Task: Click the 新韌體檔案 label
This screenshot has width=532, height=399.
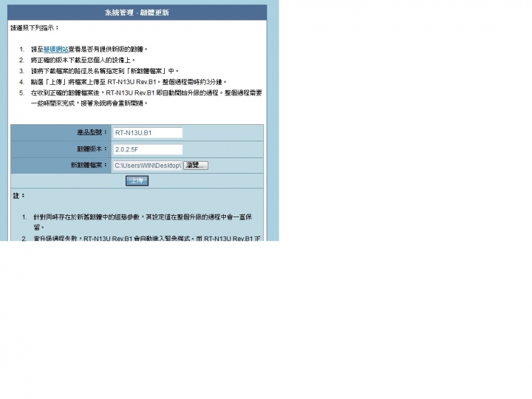Action: coord(89,166)
